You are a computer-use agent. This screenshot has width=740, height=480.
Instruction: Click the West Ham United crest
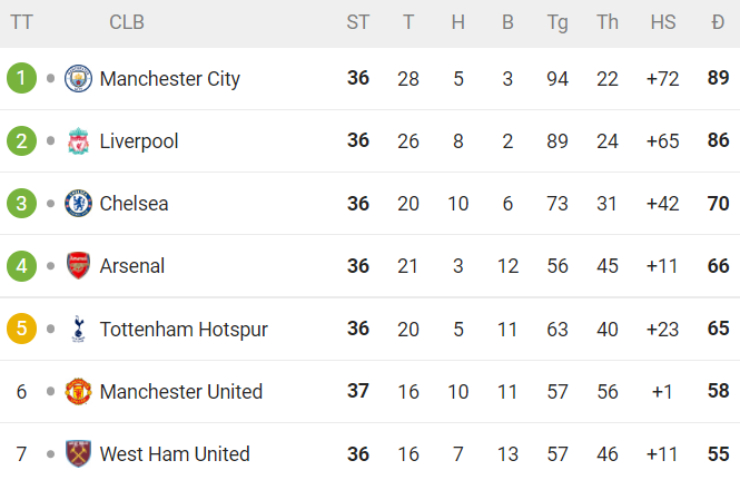(x=78, y=454)
